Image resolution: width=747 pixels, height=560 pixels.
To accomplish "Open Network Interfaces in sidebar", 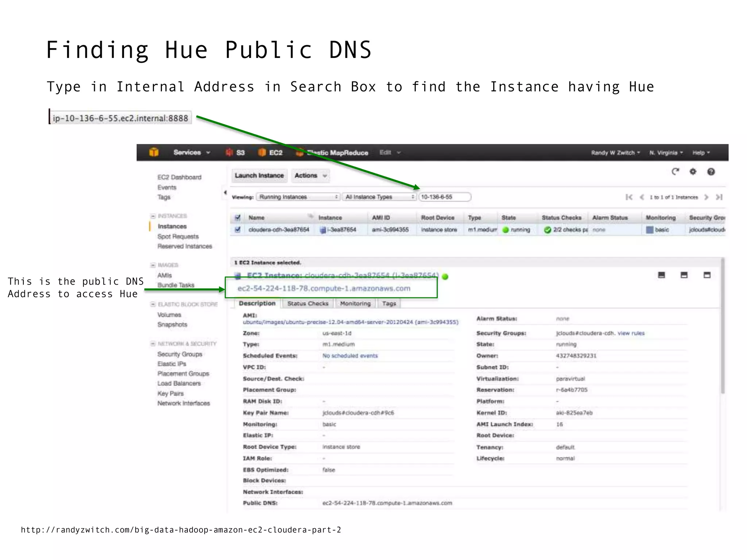I will pyautogui.click(x=183, y=403).
